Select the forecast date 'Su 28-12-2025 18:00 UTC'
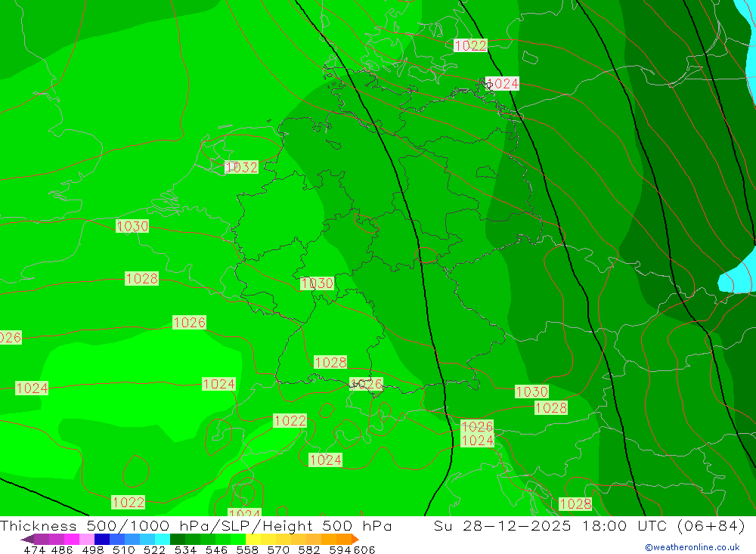The height and width of the screenshot is (554, 756). coord(550,526)
